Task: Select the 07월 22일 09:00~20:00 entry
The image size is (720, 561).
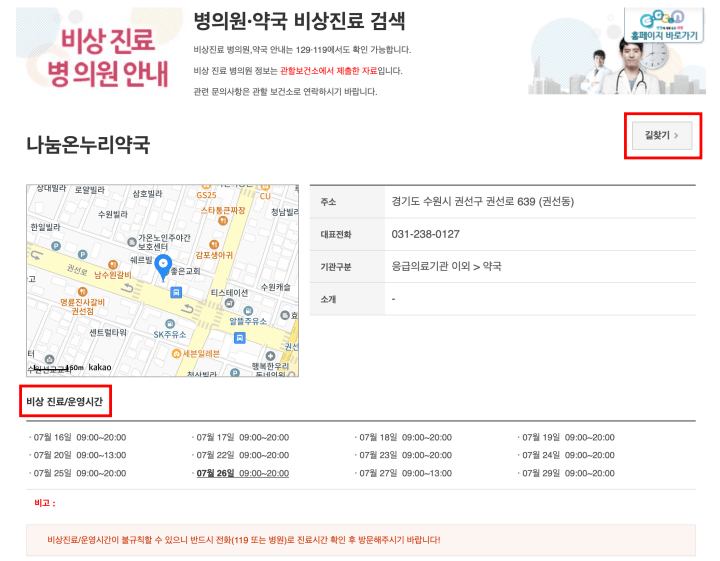Action: pos(242,455)
